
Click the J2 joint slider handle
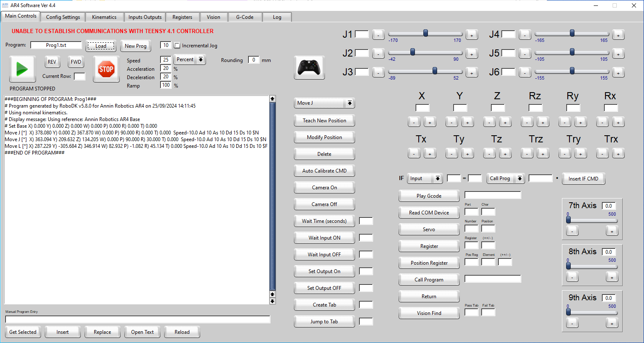(x=412, y=52)
